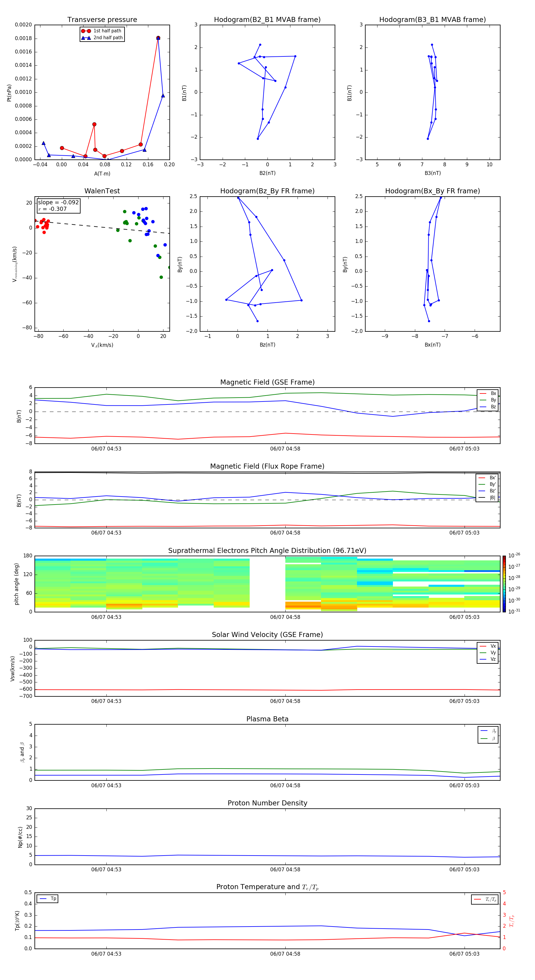The height and width of the screenshot is (980, 535).
Task: Click the "Hodogram(Bz_By FR frame)" title
Action: pyautogui.click(x=267, y=191)
